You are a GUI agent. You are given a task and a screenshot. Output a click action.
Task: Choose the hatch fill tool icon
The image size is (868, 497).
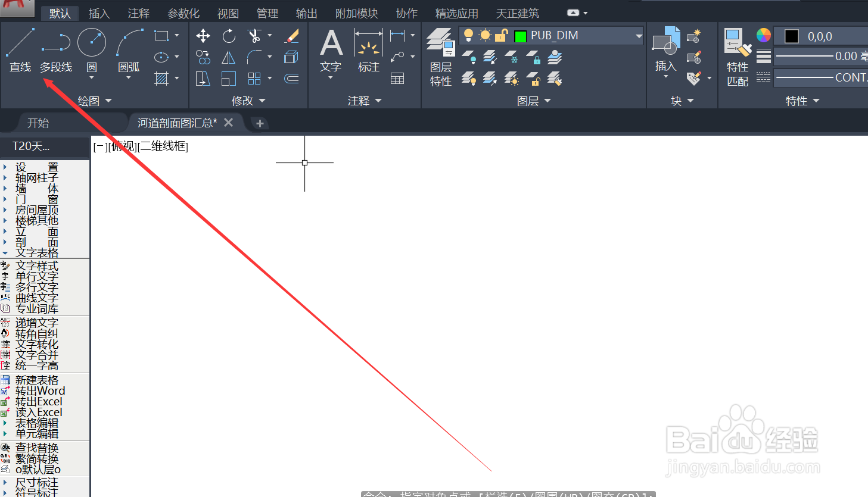pos(161,79)
